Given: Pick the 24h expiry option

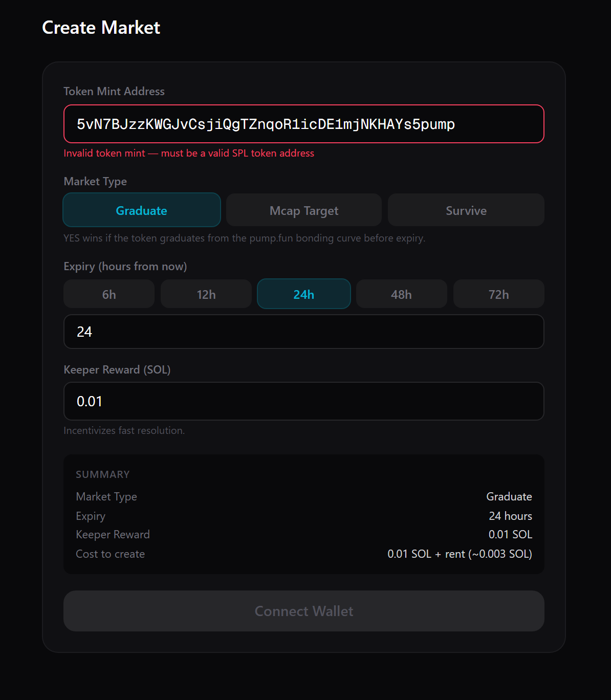Looking at the screenshot, I should click(x=303, y=294).
